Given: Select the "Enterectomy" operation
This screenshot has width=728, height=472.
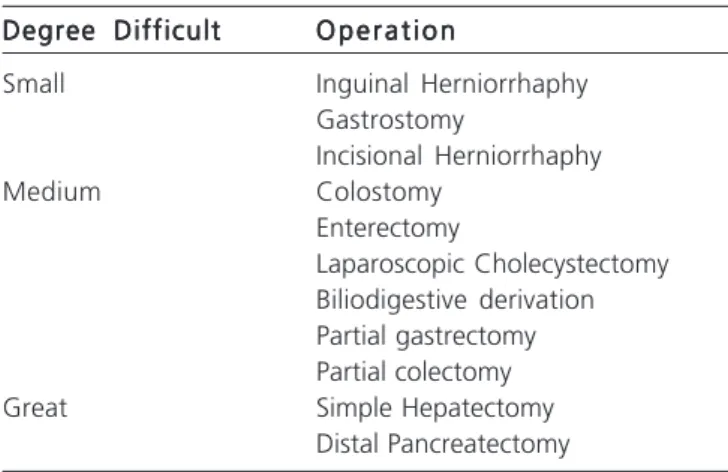Looking at the screenshot, I should (x=388, y=229).
